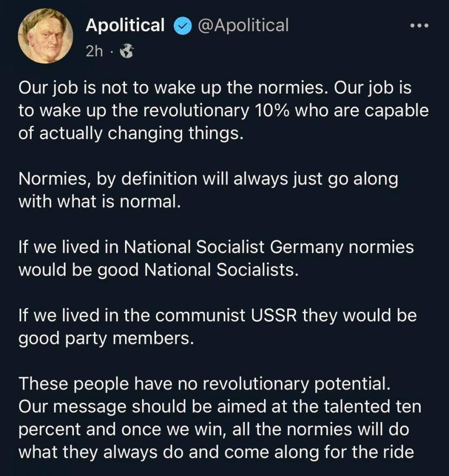Click the line "good party members."
This screenshot has height=476, width=449.
click(x=105, y=338)
